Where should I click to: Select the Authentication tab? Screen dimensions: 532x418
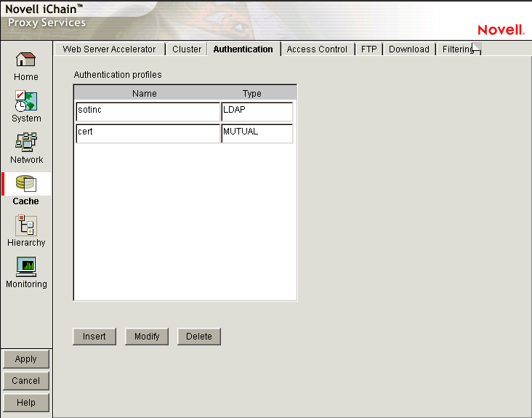point(243,49)
